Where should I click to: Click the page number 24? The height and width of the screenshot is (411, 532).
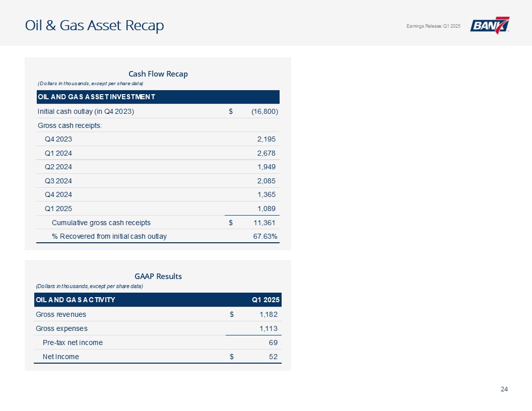click(x=504, y=389)
